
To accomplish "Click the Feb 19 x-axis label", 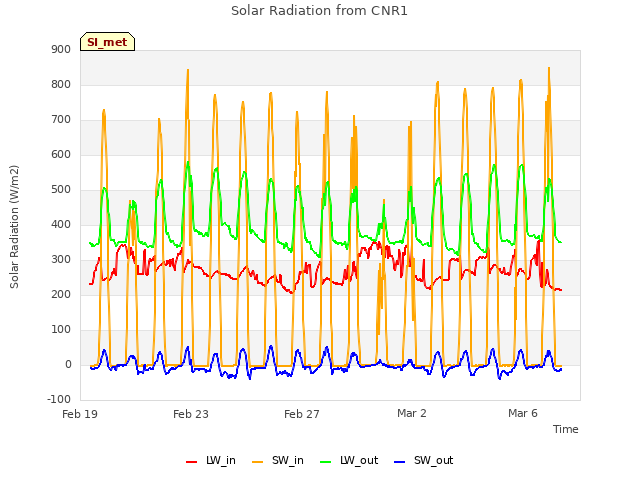I will click(80, 414).
